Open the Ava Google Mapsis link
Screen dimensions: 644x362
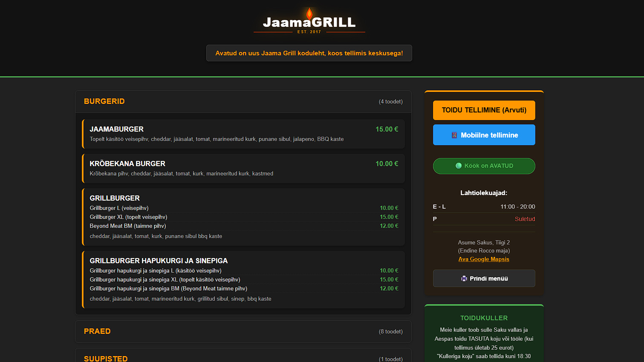pos(484,259)
